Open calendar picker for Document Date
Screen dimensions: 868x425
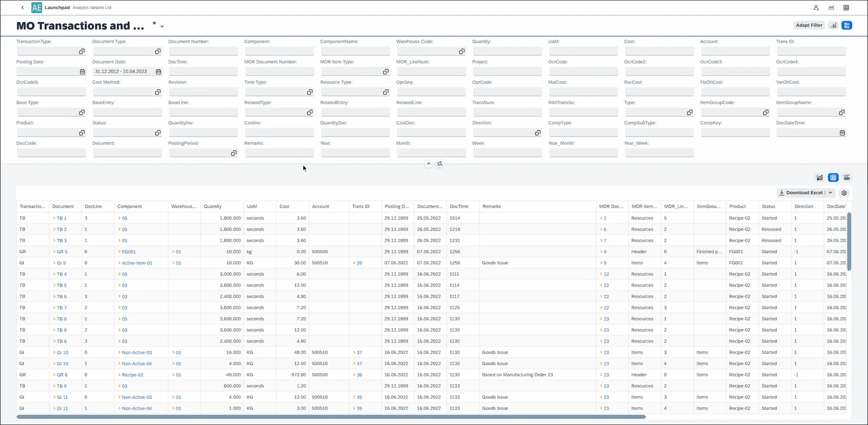tap(158, 72)
